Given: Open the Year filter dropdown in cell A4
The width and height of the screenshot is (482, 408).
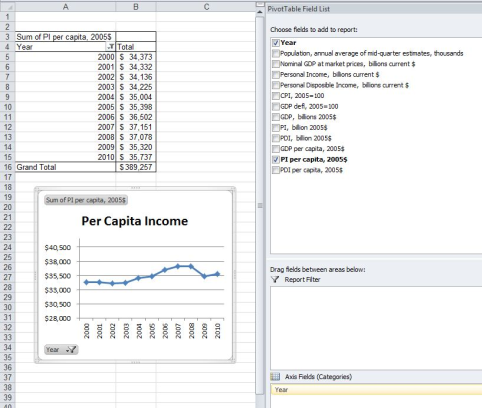Looking at the screenshot, I should click(x=110, y=47).
